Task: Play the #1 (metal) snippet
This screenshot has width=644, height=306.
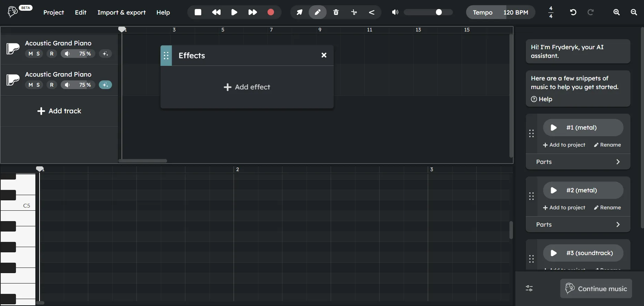Action: 553,128
